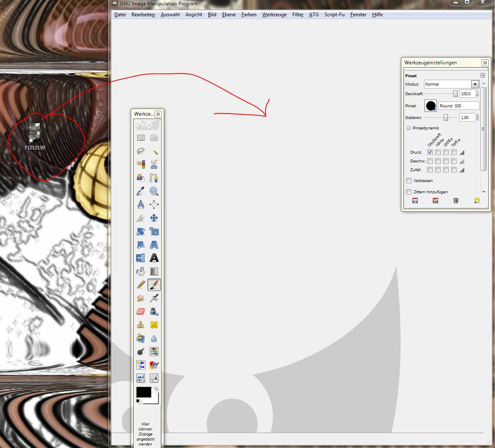Choose the Eraser tool
Viewport: 495px width, 448px height.
click(141, 311)
